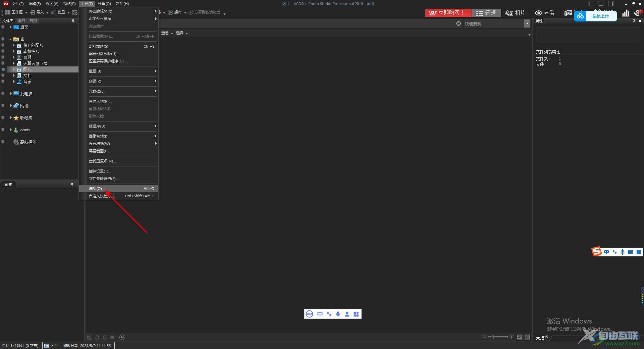The height and width of the screenshot is (349, 644).
Task: Toggle easy-select marker beside 桌面
Action: click(3, 27)
